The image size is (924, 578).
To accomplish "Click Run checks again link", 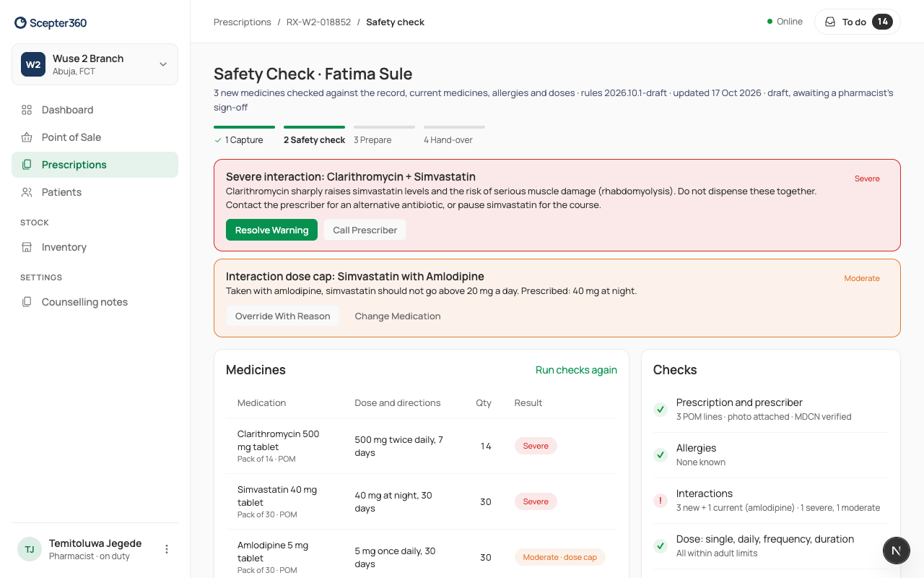I will [x=576, y=370].
